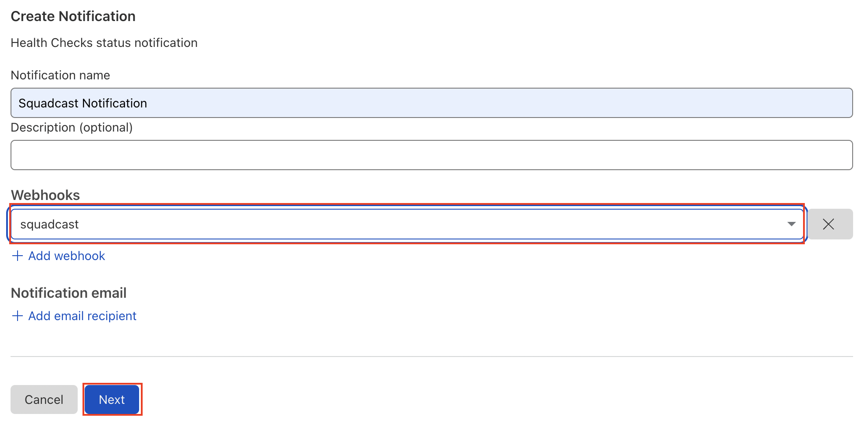Proceed with the Next button
Screen dimensions: 868x428
[112, 399]
